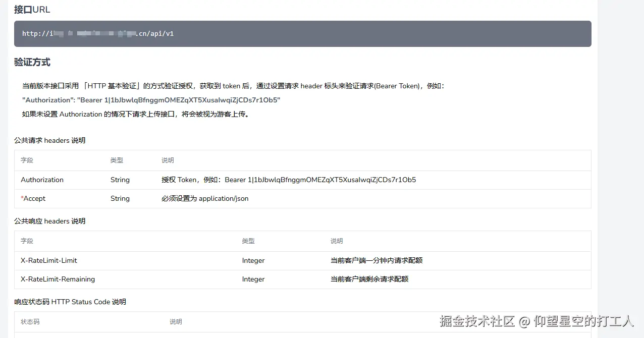Click the 公共响应 headers 说明 title
Viewport: 644px width, 338px height.
50,221
